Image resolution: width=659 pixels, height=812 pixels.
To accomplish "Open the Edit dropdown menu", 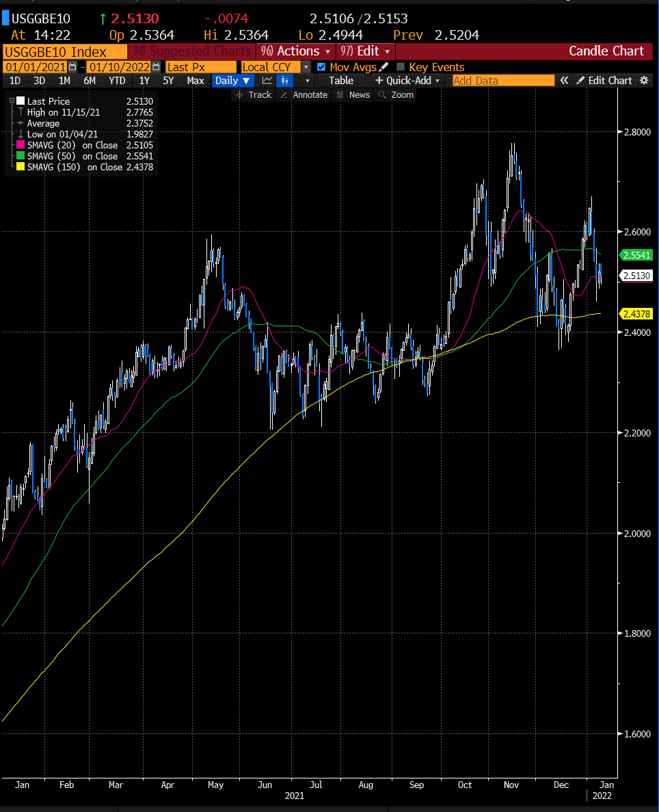I will pyautogui.click(x=365, y=51).
